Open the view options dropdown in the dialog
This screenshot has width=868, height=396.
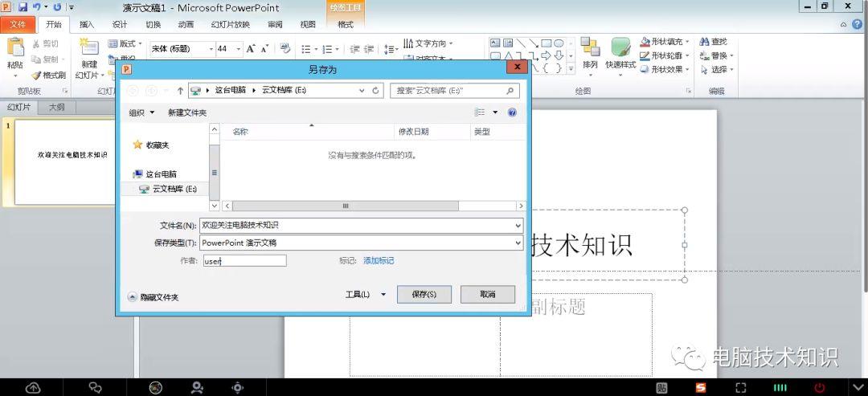495,112
